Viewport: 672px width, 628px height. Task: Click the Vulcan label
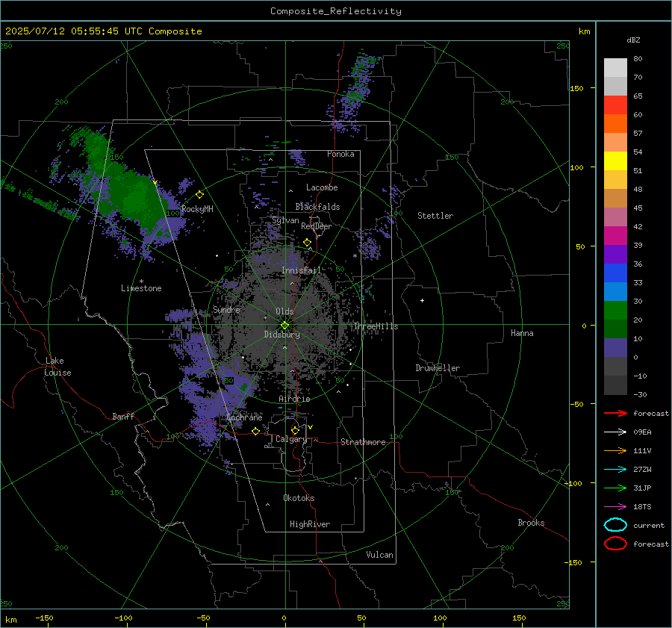click(379, 555)
